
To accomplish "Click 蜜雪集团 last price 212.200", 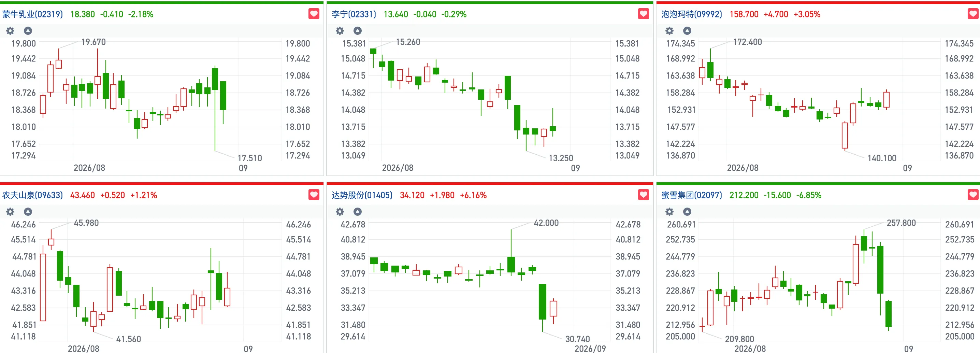I will coord(744,195).
